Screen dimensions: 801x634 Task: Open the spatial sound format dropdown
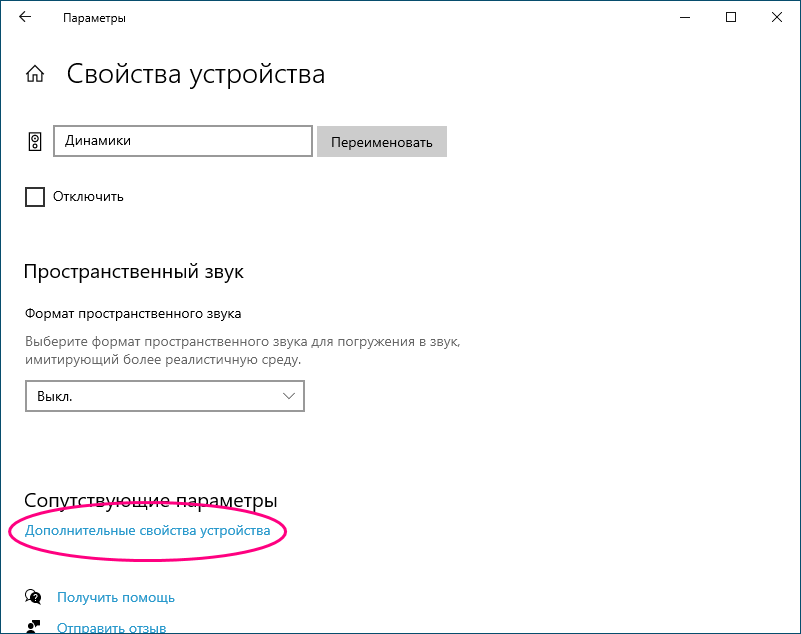tap(165, 396)
